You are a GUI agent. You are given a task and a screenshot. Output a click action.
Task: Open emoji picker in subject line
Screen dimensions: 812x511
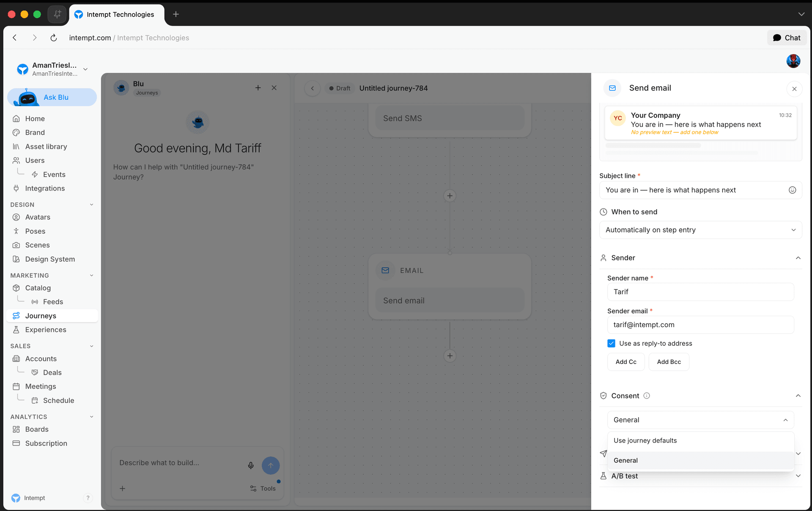792,190
